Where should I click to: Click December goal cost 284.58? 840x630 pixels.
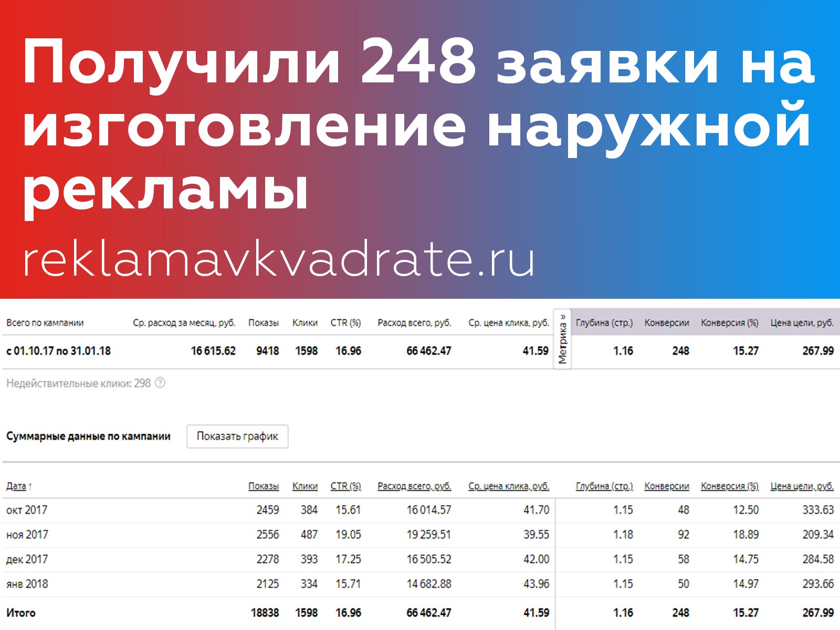818,559
